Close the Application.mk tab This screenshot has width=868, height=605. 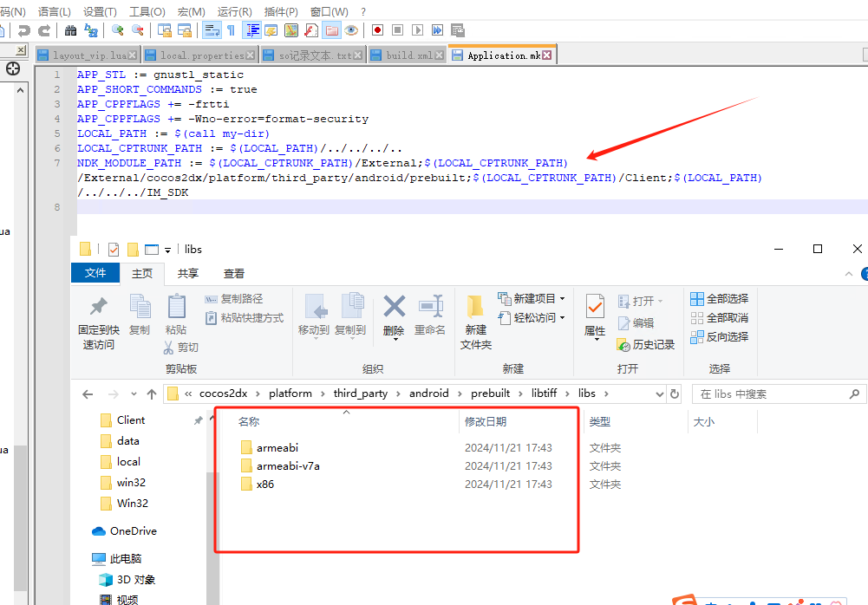click(x=547, y=55)
